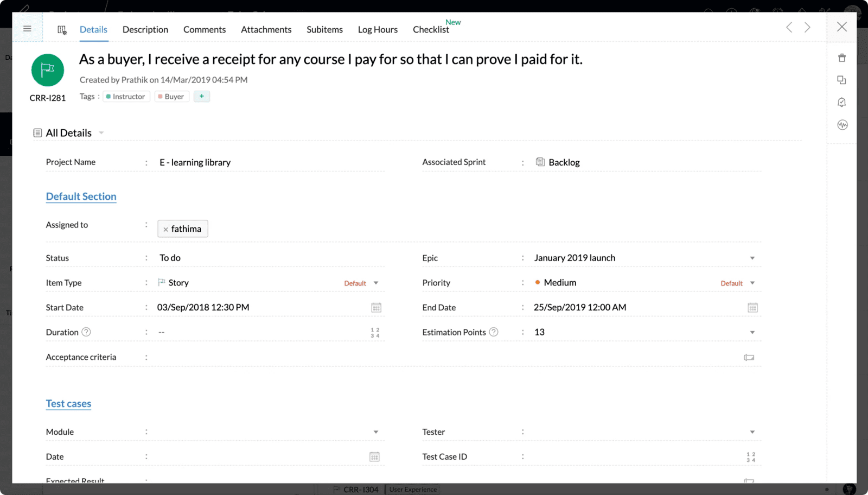The height and width of the screenshot is (495, 868).
Task: Open the Estimation Points dropdown
Action: coord(752,333)
